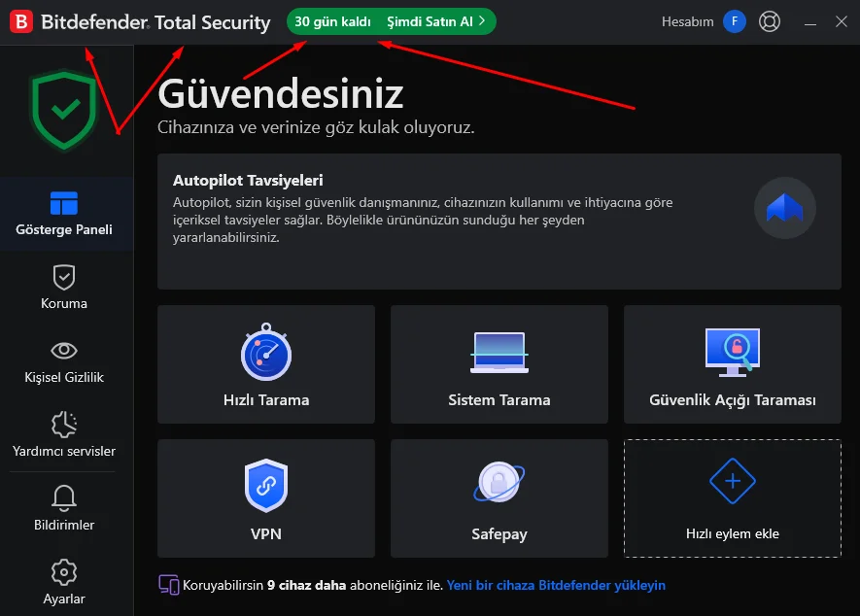The image size is (860, 616).
Task: Click the Güvendesiniz heading
Action: [281, 93]
